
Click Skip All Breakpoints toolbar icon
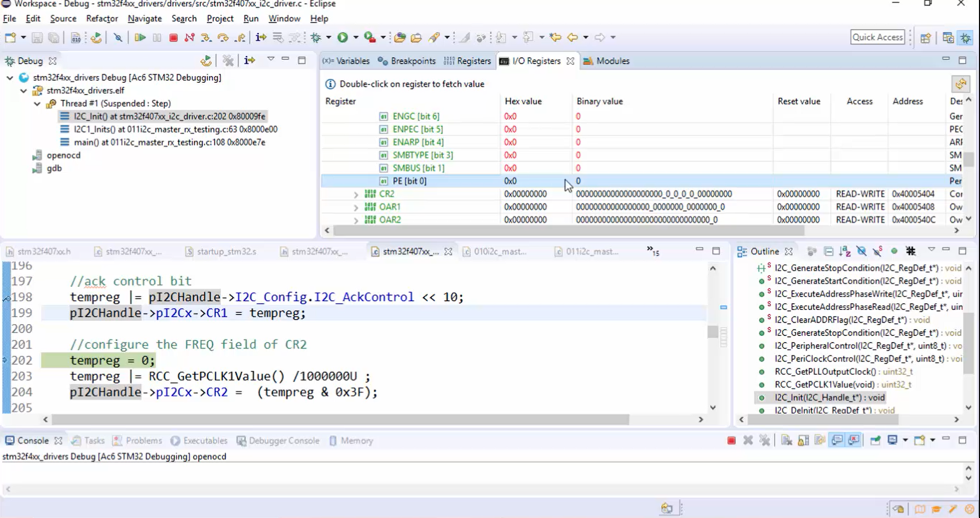pos(118,37)
